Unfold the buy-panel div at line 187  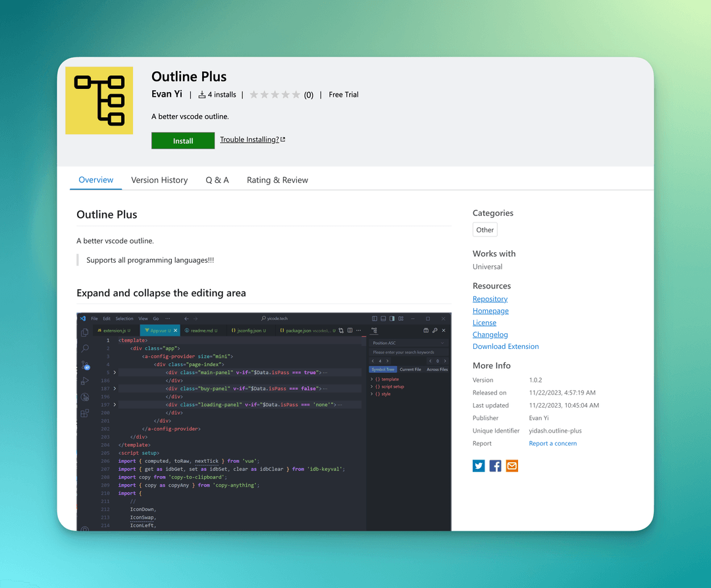[x=115, y=388]
